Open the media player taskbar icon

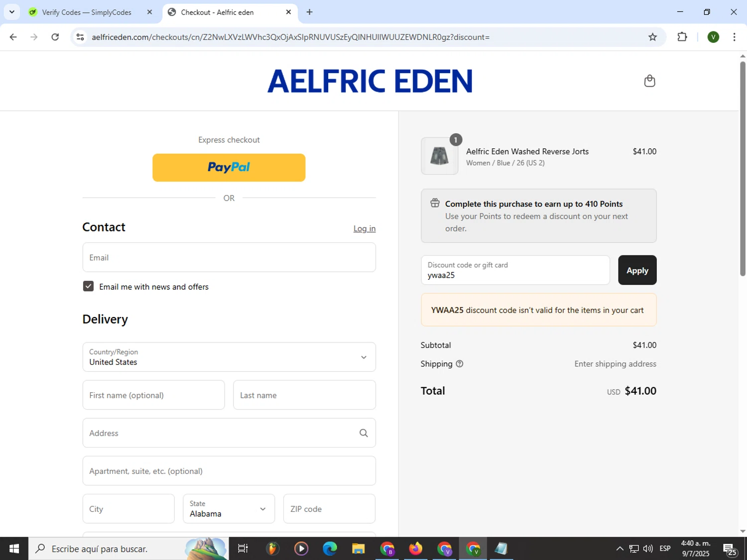pos(301,549)
